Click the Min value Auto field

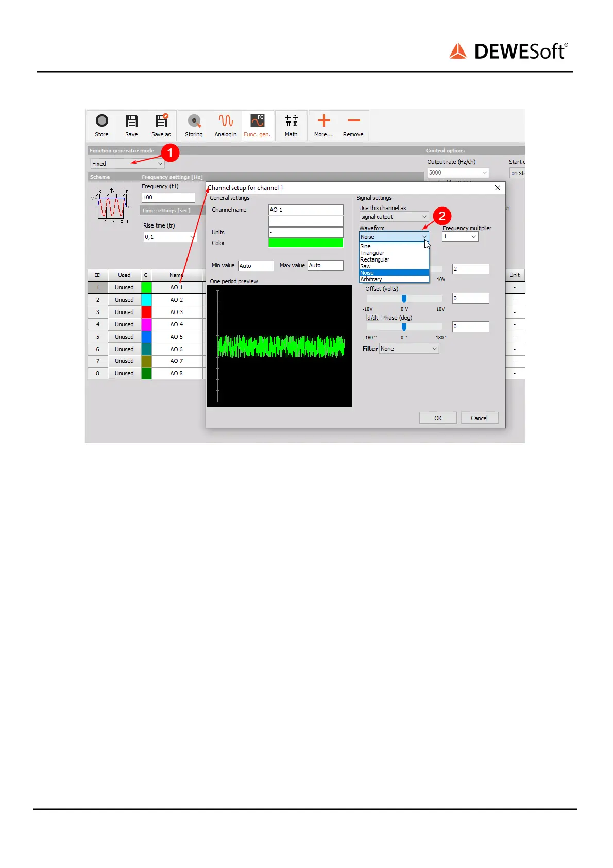pyautogui.click(x=256, y=266)
